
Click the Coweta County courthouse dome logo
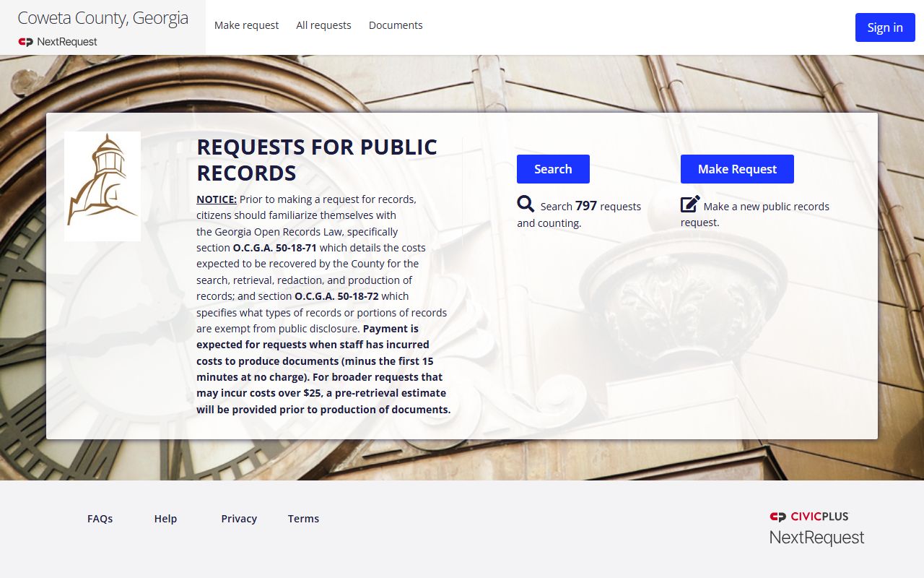tap(103, 186)
